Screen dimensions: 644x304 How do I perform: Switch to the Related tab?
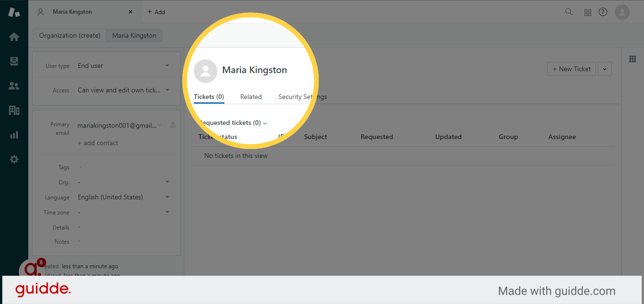pos(251,97)
